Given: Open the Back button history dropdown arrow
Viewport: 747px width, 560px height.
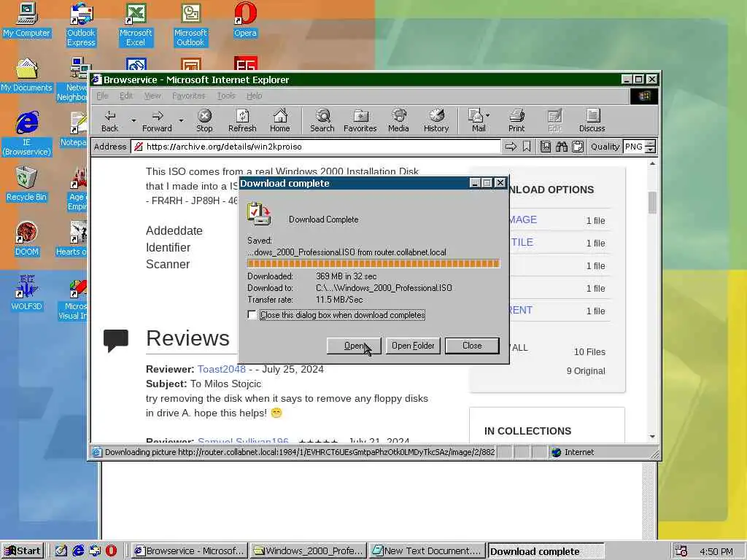Looking at the screenshot, I should pos(133,120).
